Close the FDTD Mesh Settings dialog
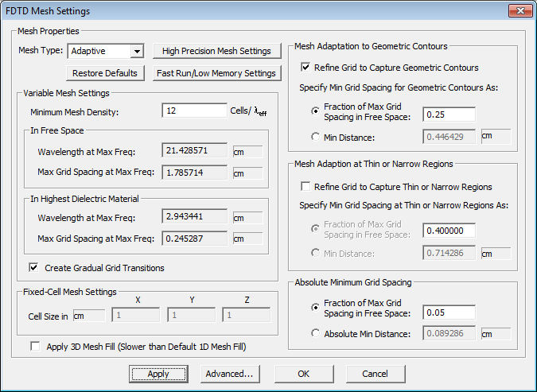The image size is (537, 392). coord(519,11)
